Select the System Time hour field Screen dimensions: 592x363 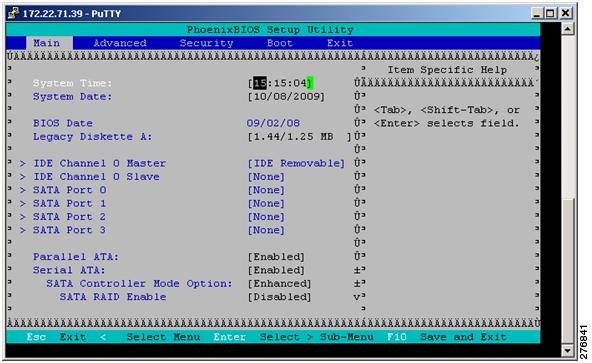[x=260, y=83]
